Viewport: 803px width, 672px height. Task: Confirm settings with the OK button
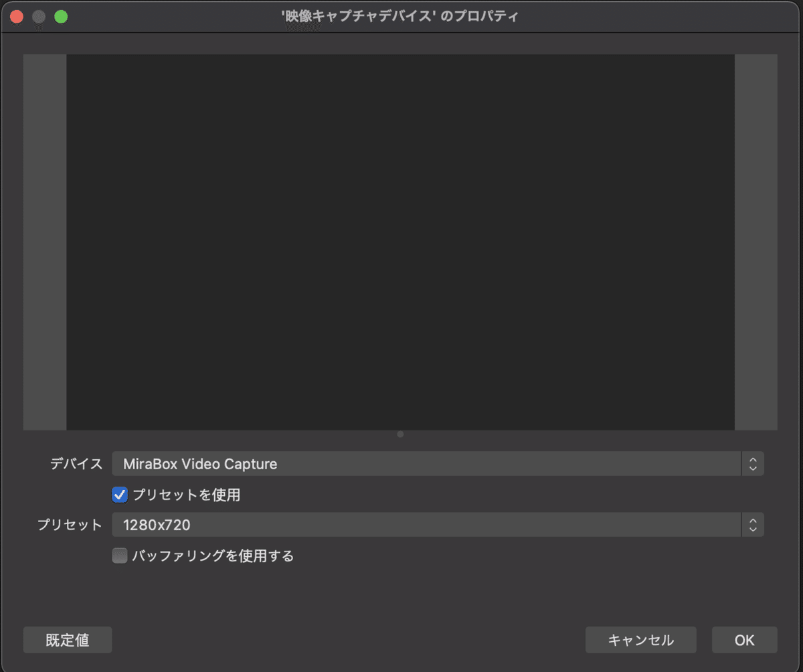coord(743,640)
